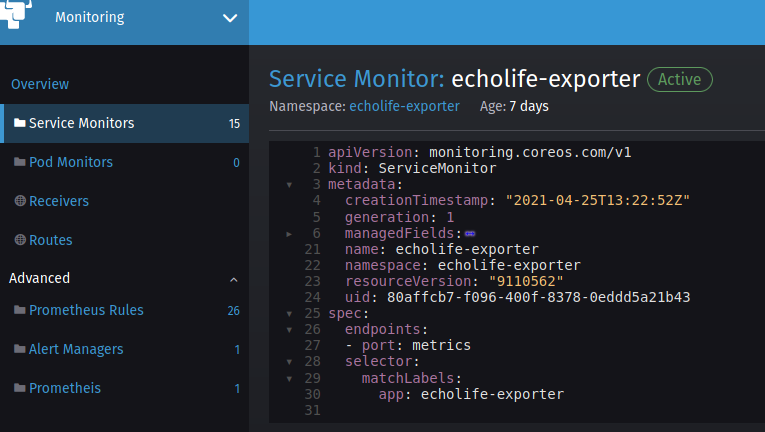The width and height of the screenshot is (765, 432).
Task: Click the Prometheis folder icon
Action: [20, 388]
